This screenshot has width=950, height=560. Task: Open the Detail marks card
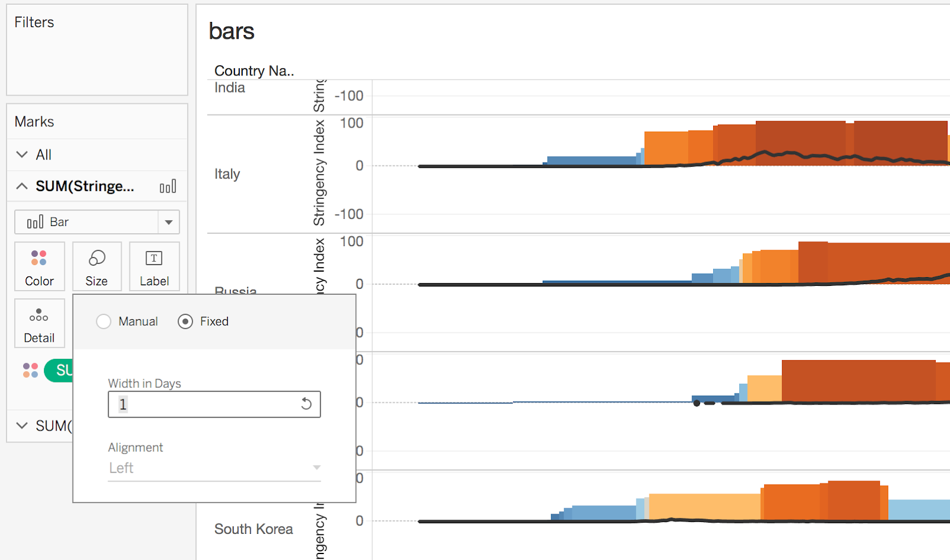tap(39, 323)
